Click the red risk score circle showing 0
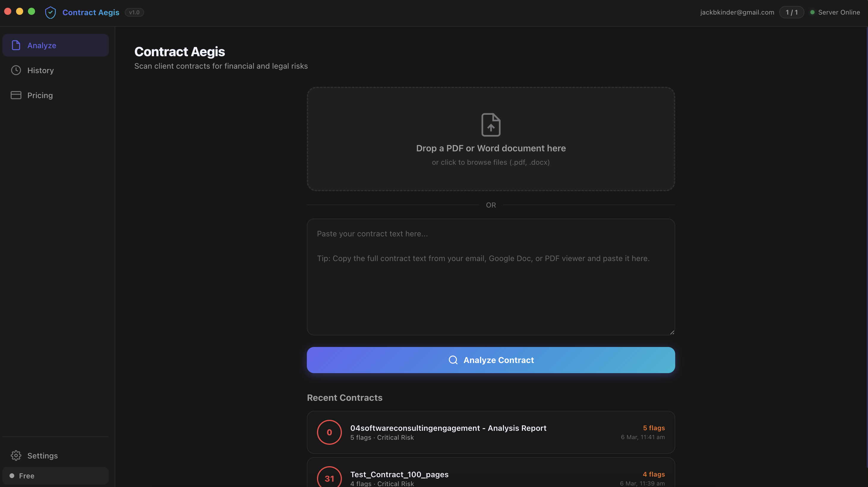868x487 pixels. click(329, 432)
